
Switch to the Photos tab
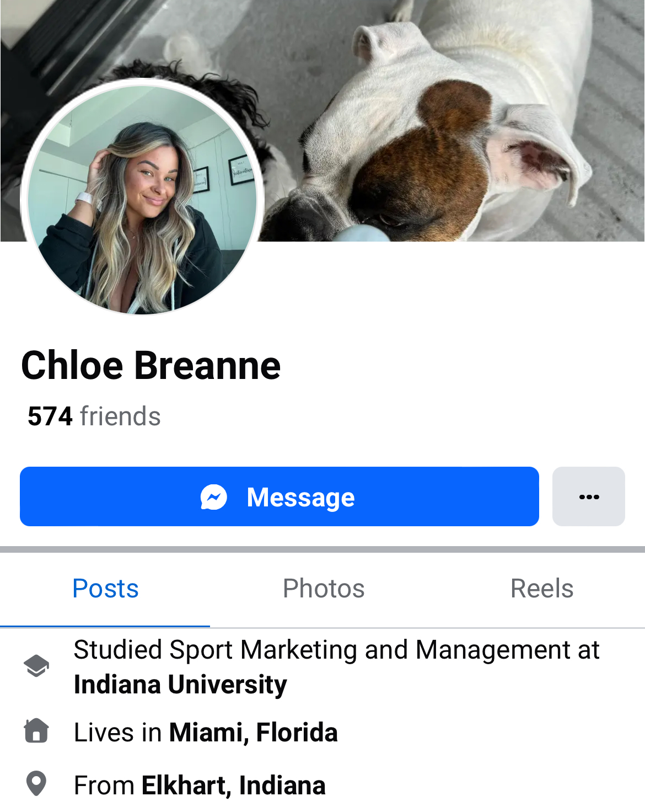(324, 589)
